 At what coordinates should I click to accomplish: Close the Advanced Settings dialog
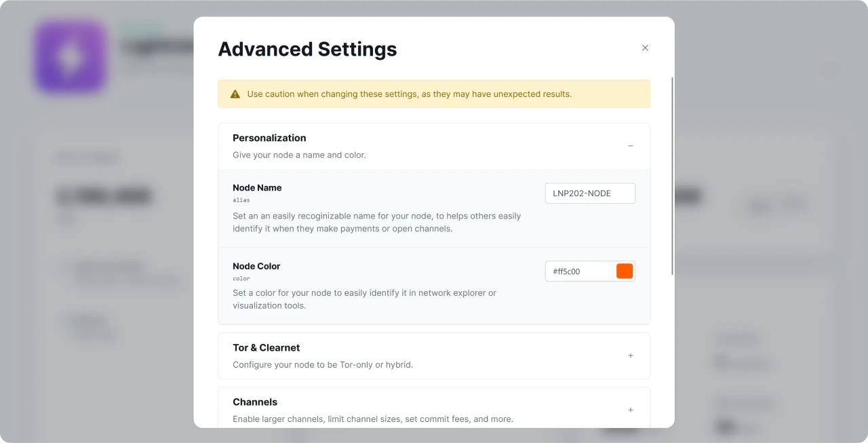click(x=645, y=47)
